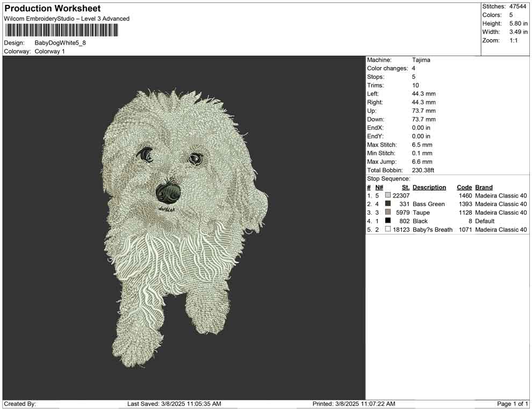Viewport: 532px width, 409px height.
Task: Click the Brand column header
Action: pyautogui.click(x=484, y=187)
